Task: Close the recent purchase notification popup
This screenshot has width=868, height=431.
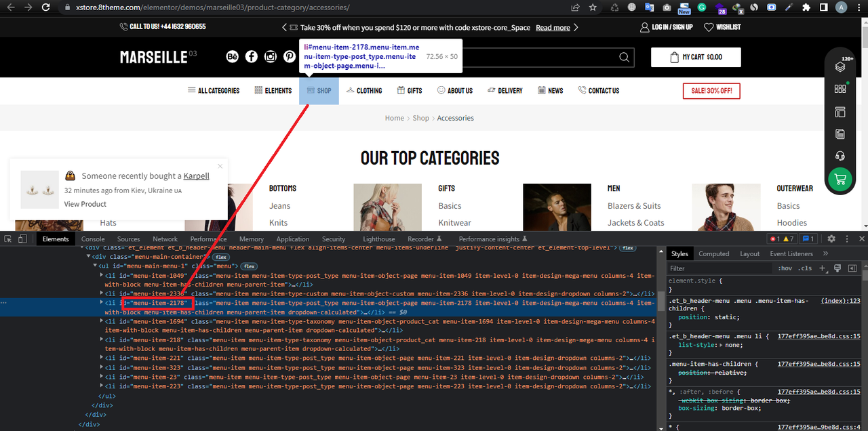Action: [220, 166]
